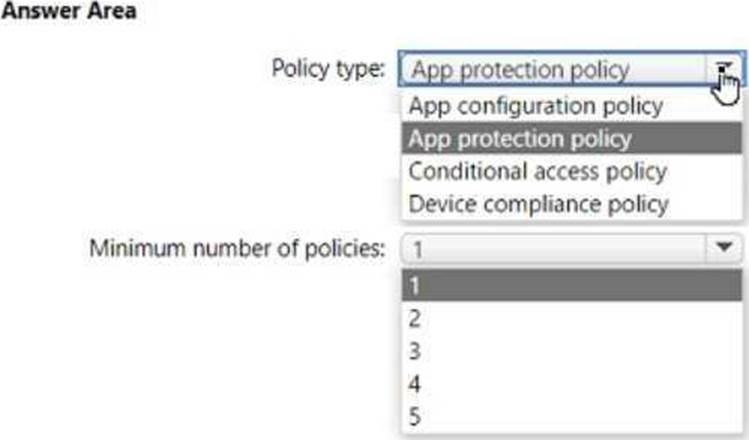Collapse the open Policy type list

(x=725, y=69)
